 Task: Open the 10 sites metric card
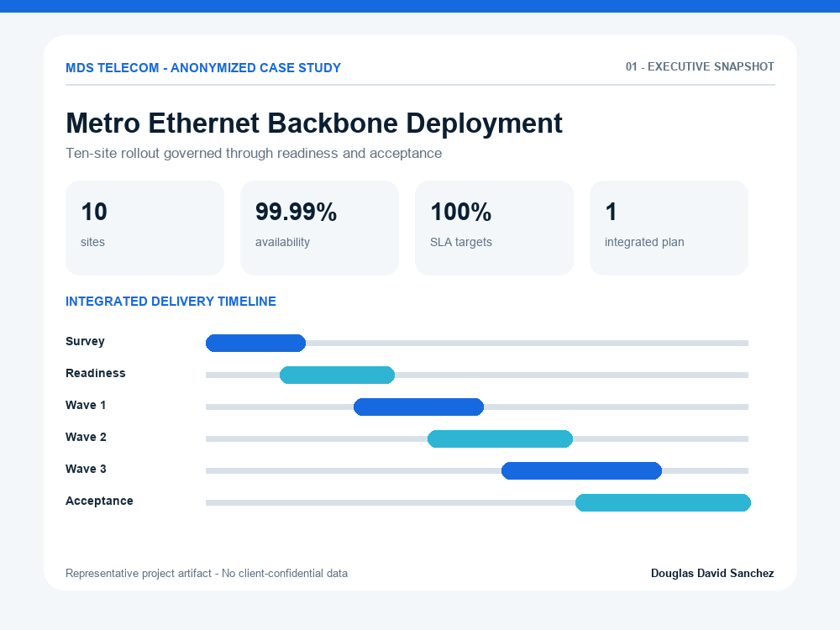[x=144, y=228]
